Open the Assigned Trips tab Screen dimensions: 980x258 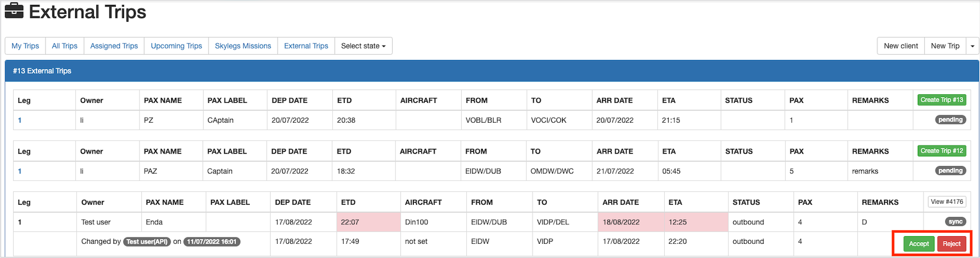[114, 46]
